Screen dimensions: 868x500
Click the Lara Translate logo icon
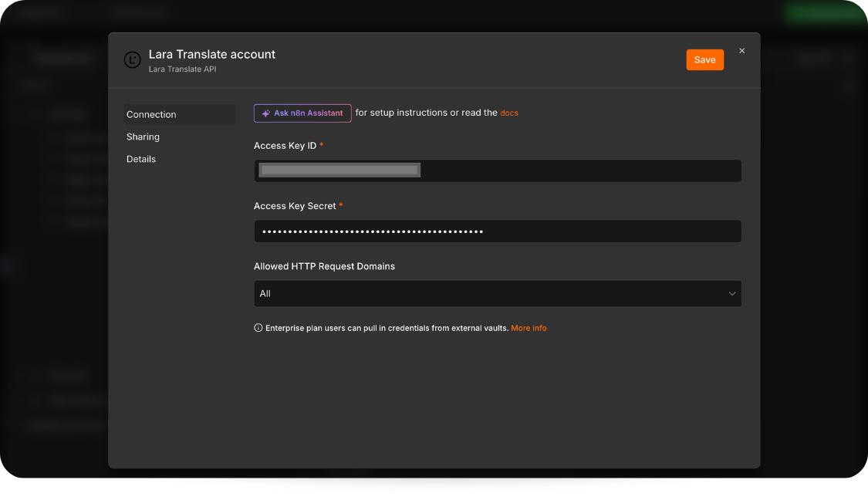tap(132, 60)
